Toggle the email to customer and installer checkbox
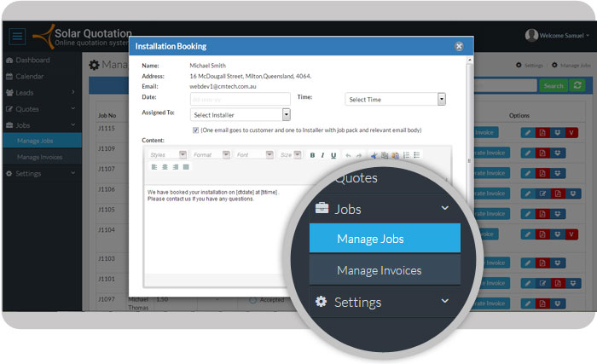Screen dimensions: 597x364 pos(195,130)
